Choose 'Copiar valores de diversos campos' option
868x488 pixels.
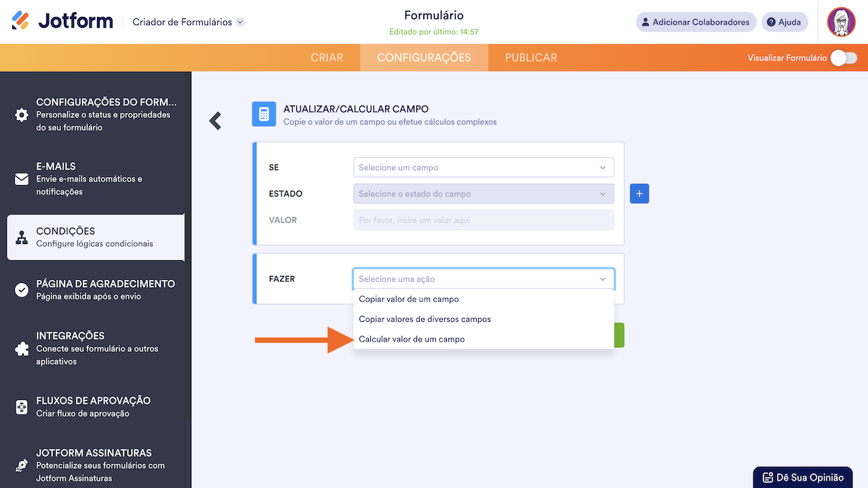tap(425, 319)
